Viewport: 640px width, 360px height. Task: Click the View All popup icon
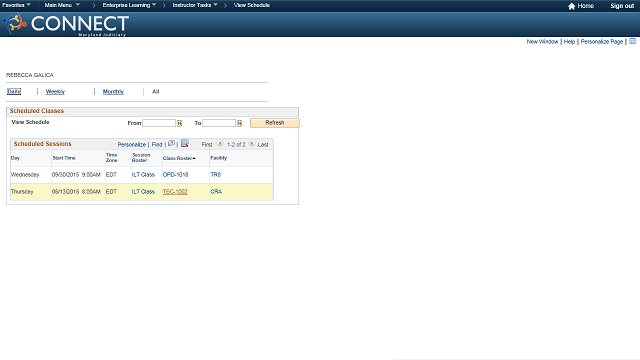click(171, 144)
